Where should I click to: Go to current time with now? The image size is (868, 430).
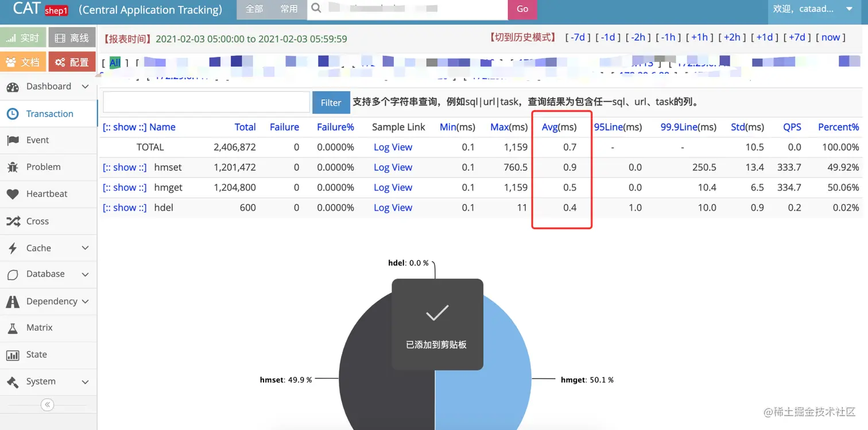click(831, 37)
